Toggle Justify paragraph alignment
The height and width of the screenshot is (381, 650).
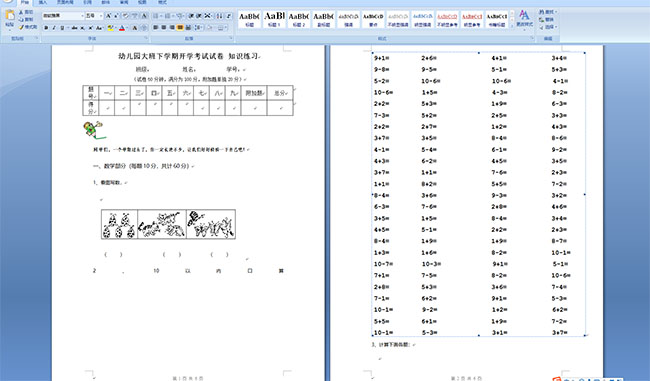(x=180, y=28)
